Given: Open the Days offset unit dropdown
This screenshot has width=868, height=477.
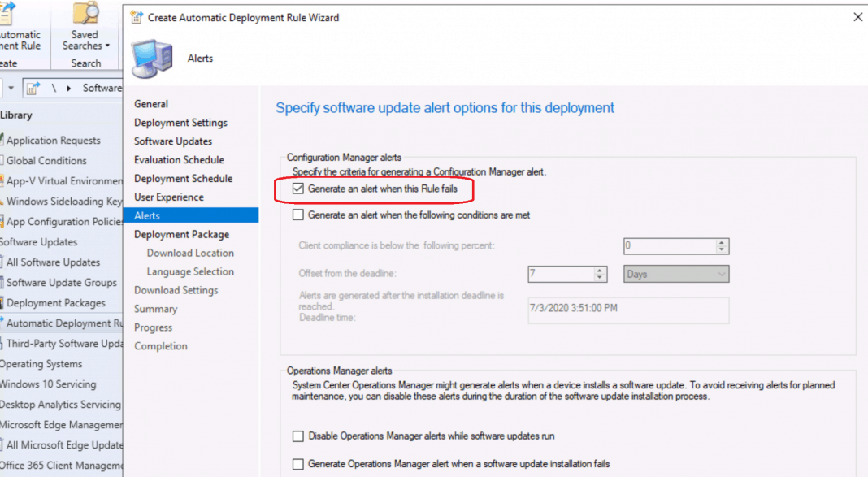Looking at the screenshot, I should click(x=675, y=275).
